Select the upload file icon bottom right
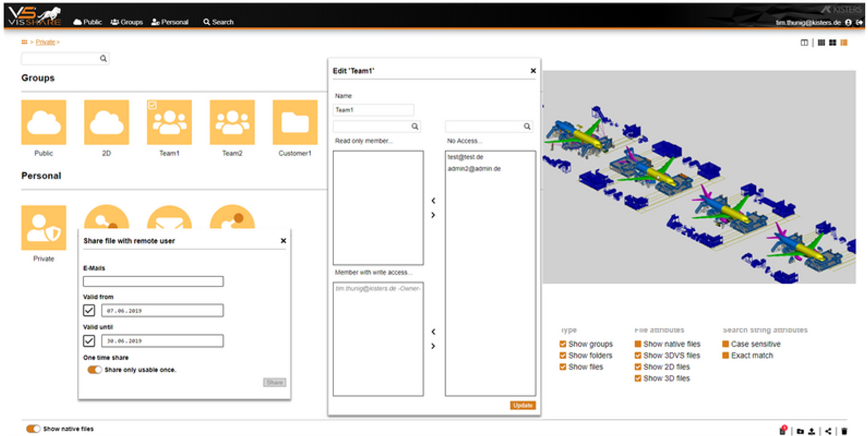 (811, 431)
